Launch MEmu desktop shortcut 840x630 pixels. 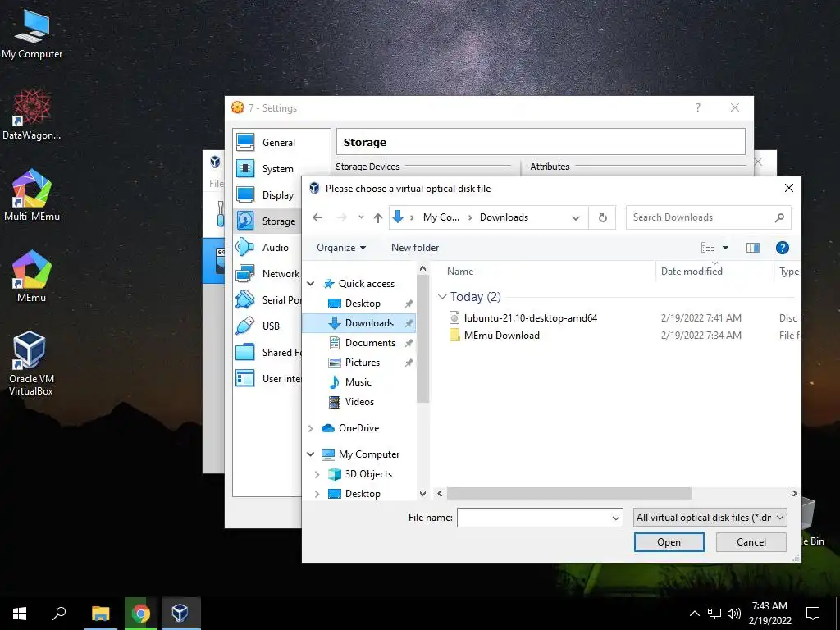coord(32,276)
